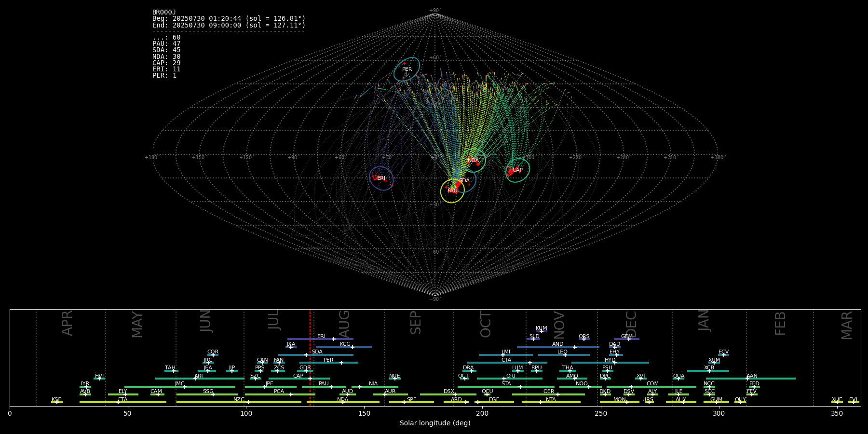Click the ORS shower bar in timeline
Viewport: 868px width, 434px height.
coord(584,339)
